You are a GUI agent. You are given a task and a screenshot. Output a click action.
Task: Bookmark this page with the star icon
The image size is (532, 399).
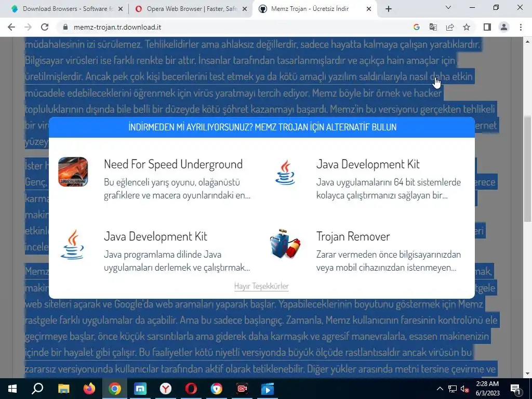467,27
